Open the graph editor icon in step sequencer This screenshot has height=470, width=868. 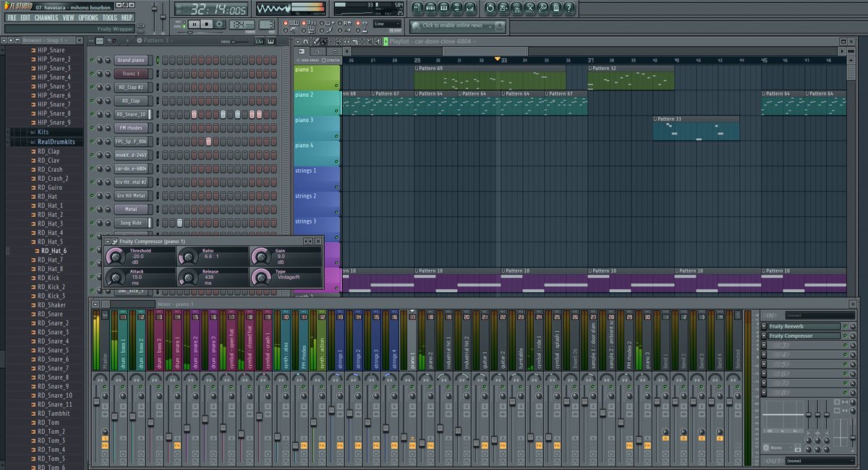258,41
